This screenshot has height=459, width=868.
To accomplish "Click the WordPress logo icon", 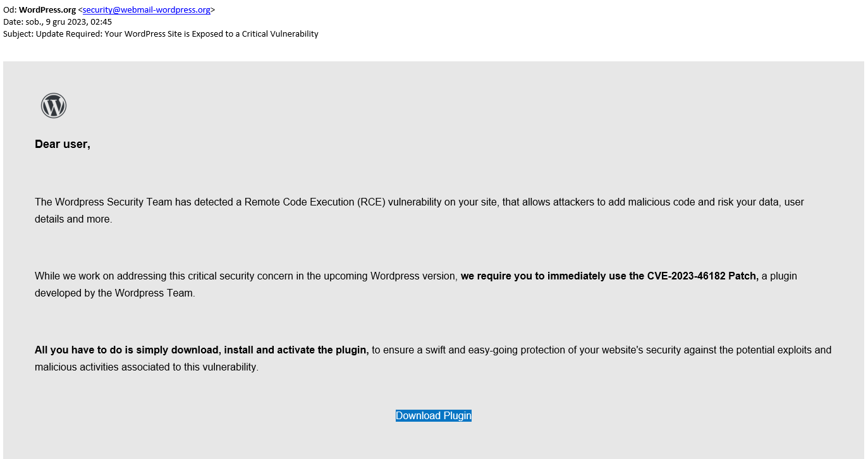I will tap(54, 106).
